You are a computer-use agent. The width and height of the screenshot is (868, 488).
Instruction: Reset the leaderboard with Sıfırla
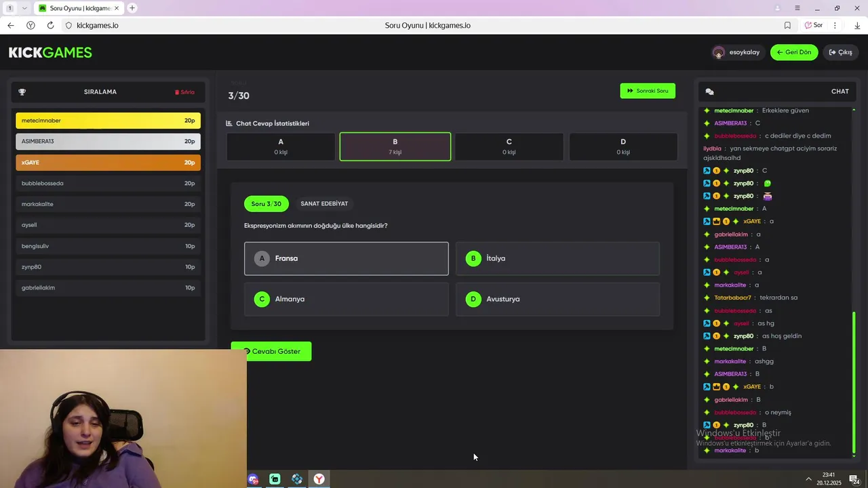point(184,92)
